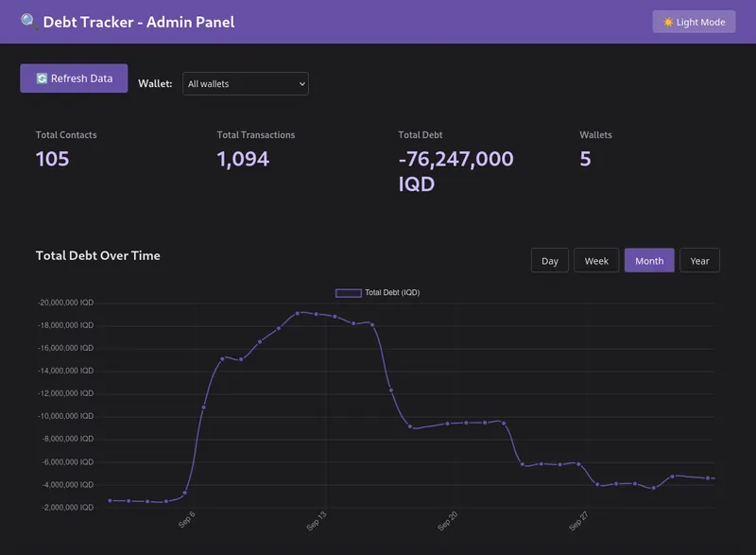Toggle Light Mode button

(x=694, y=22)
